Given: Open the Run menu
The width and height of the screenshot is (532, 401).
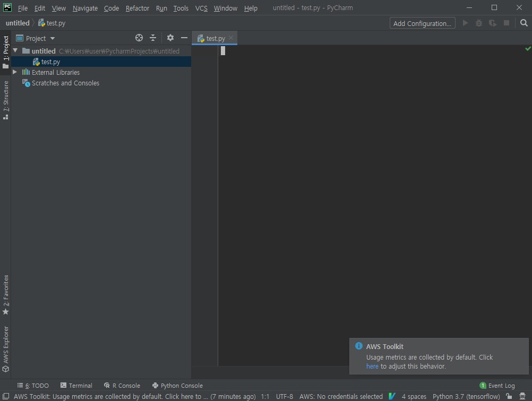Looking at the screenshot, I should [x=161, y=8].
